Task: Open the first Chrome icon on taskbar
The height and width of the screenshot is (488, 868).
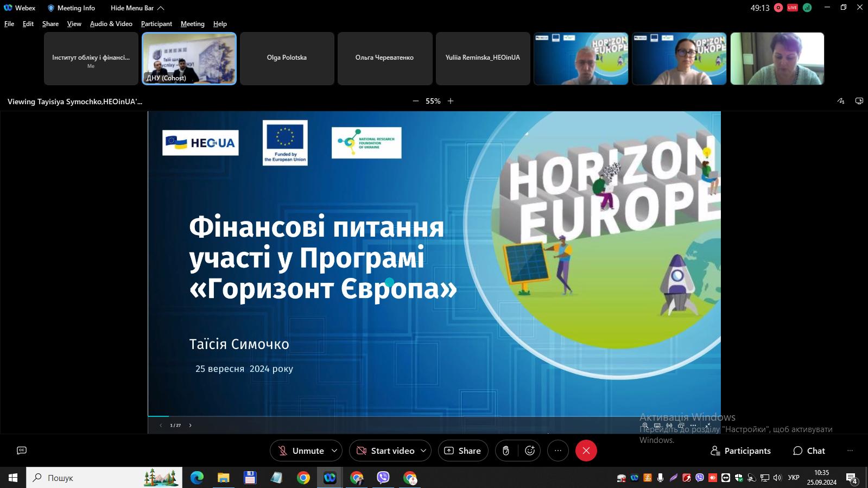Action: tap(303, 478)
